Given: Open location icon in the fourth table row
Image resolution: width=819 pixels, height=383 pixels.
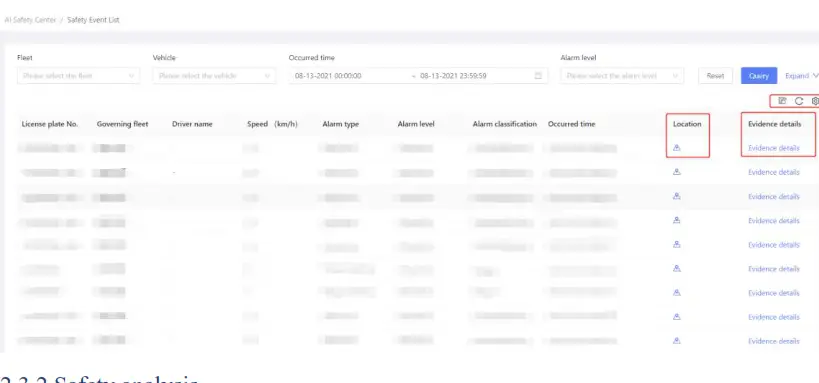Looking at the screenshot, I should tap(676, 220).
